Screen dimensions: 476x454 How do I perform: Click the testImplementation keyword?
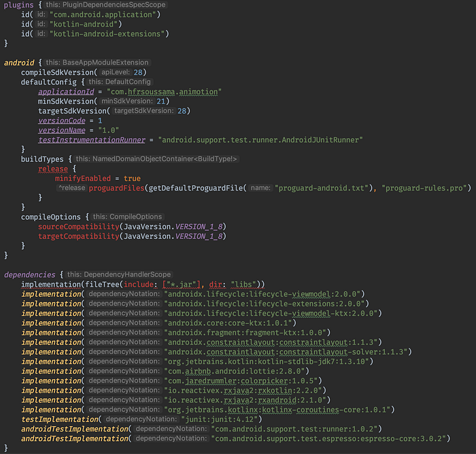point(60,419)
